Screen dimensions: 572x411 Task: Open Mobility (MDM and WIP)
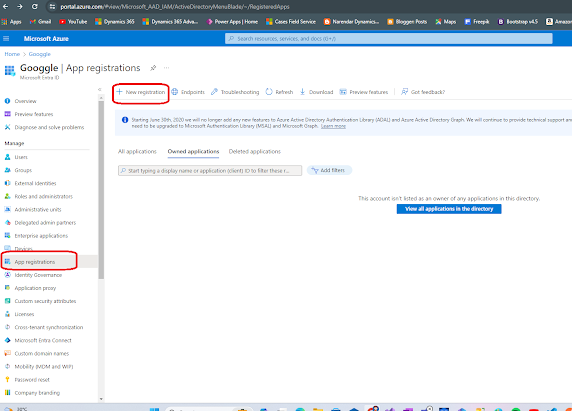pos(43,367)
